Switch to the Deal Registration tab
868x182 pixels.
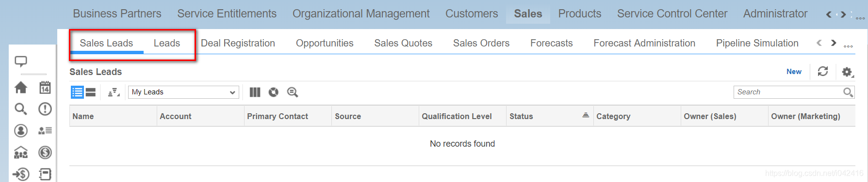(238, 43)
